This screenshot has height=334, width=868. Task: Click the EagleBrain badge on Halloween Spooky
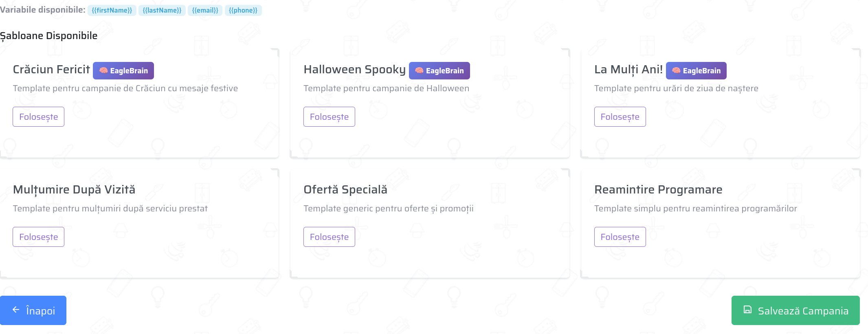coord(439,70)
